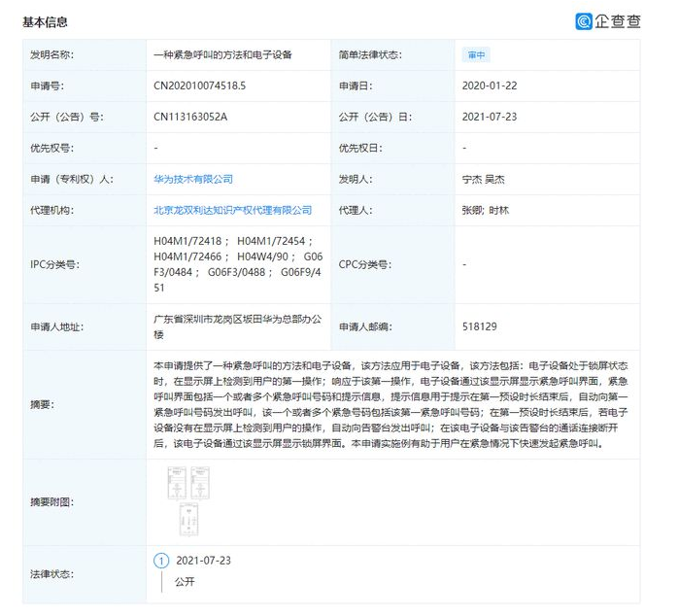
Task: Open applicant link 华为技术有限公司
Action: pyautogui.click(x=193, y=179)
